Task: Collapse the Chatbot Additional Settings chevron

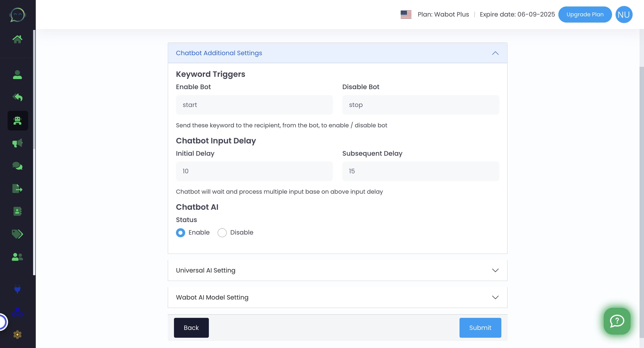Action: pos(495,53)
